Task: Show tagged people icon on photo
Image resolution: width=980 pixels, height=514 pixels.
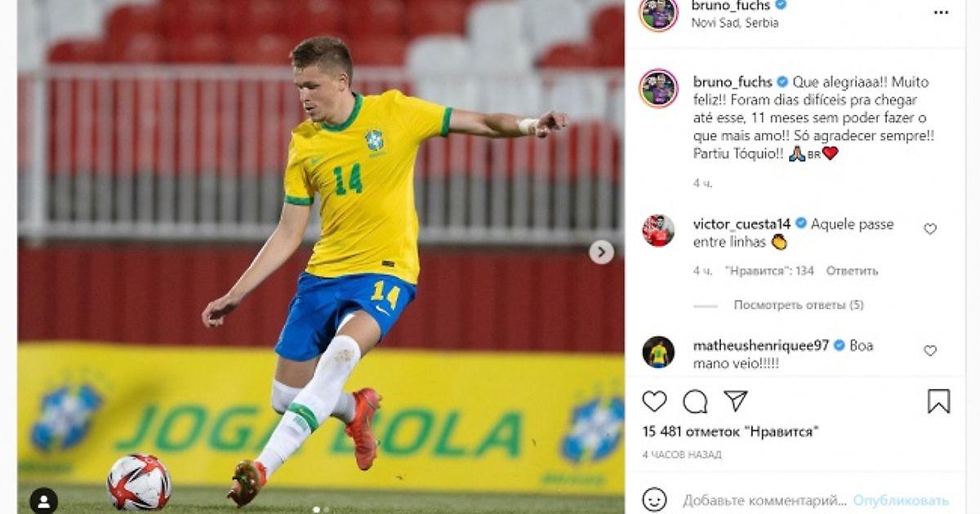Action: 43,500
